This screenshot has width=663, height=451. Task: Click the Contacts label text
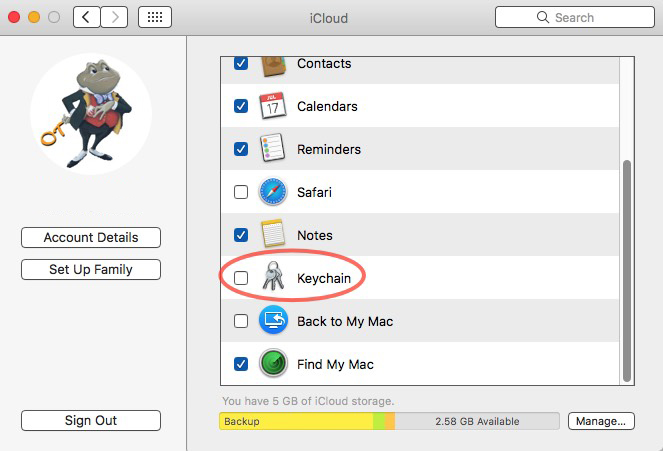[x=324, y=63]
